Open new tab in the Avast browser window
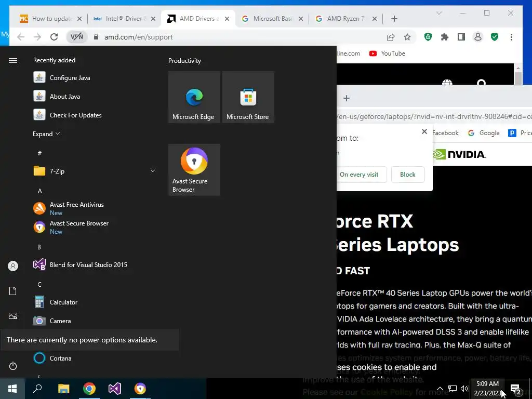Image resolution: width=532 pixels, height=399 pixels. (x=347, y=98)
